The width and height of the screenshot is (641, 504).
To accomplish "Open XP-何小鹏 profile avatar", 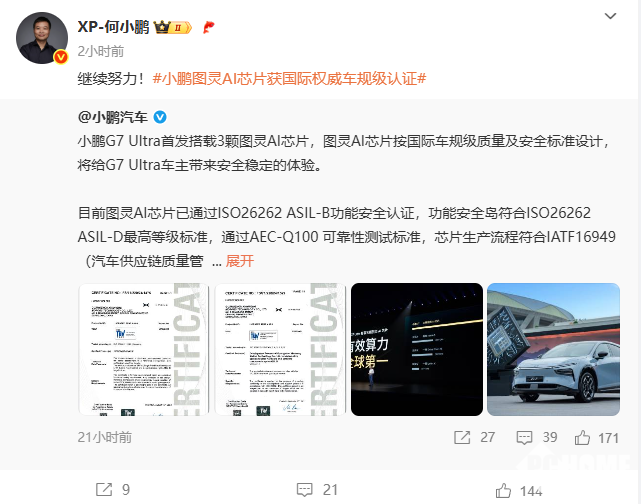I will 42,38.
